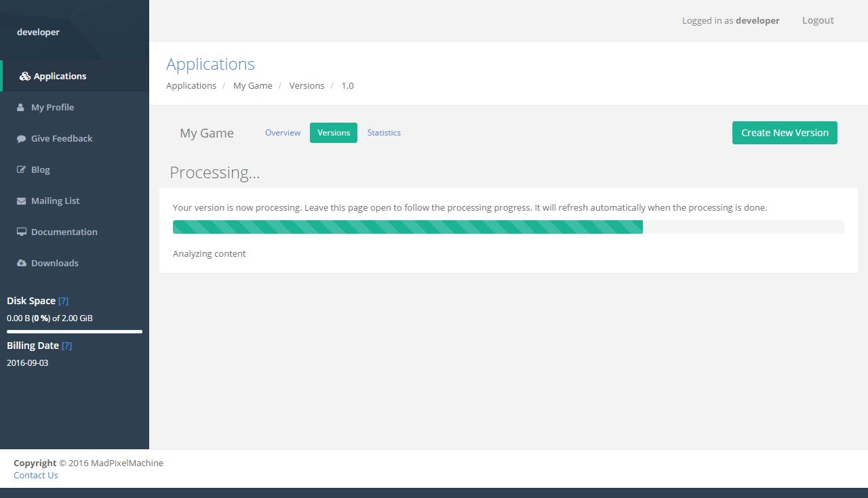Click the Versions breadcrumb link
868x498 pixels.
[307, 86]
